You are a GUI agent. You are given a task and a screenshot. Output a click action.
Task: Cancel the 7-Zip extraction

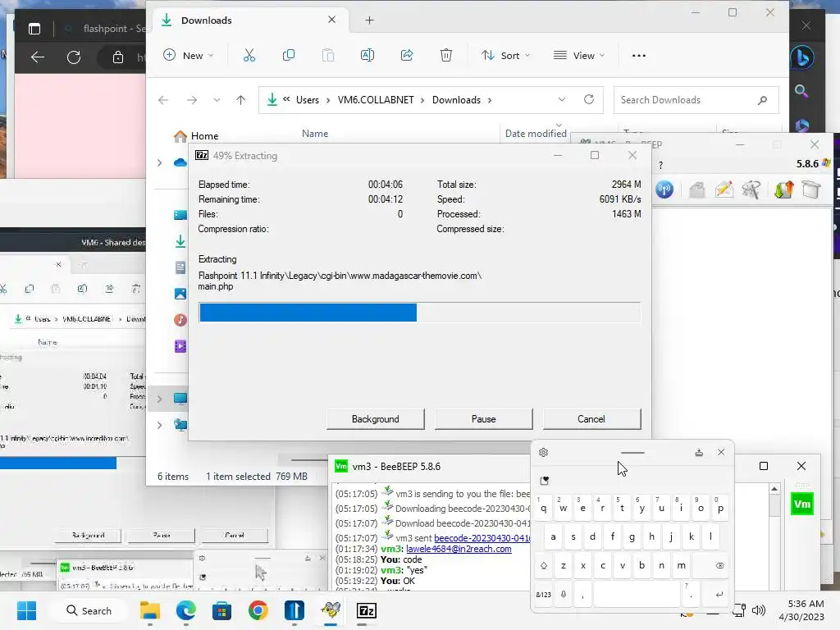coord(591,419)
